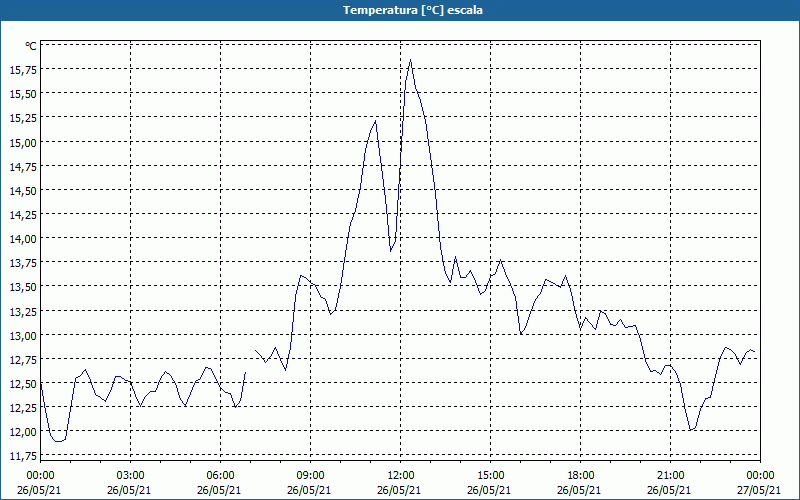Click the 12,00 y-axis value
Viewport: 800px width, 500px height.
click(x=23, y=432)
